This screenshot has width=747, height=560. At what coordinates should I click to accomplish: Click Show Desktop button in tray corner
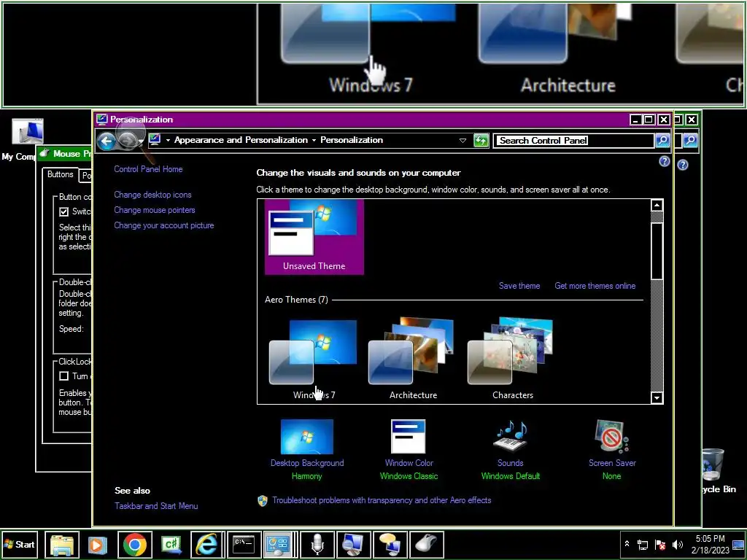pyautogui.click(x=739, y=545)
